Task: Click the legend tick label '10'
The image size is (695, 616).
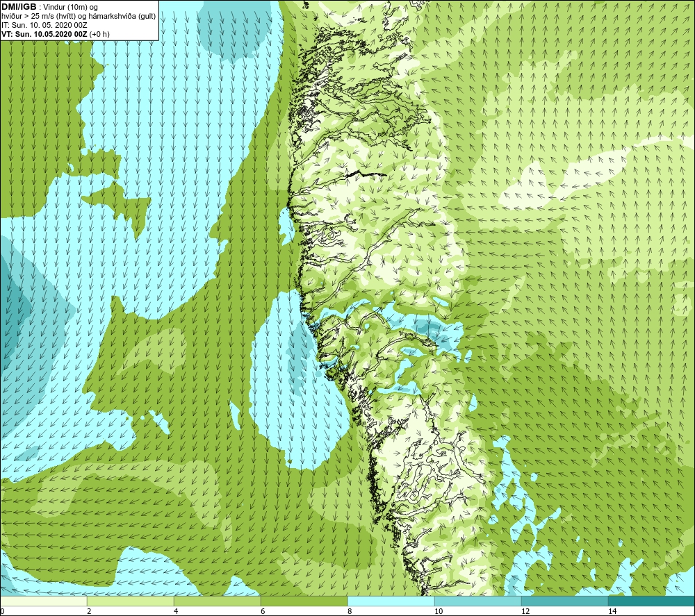Action: [439, 611]
